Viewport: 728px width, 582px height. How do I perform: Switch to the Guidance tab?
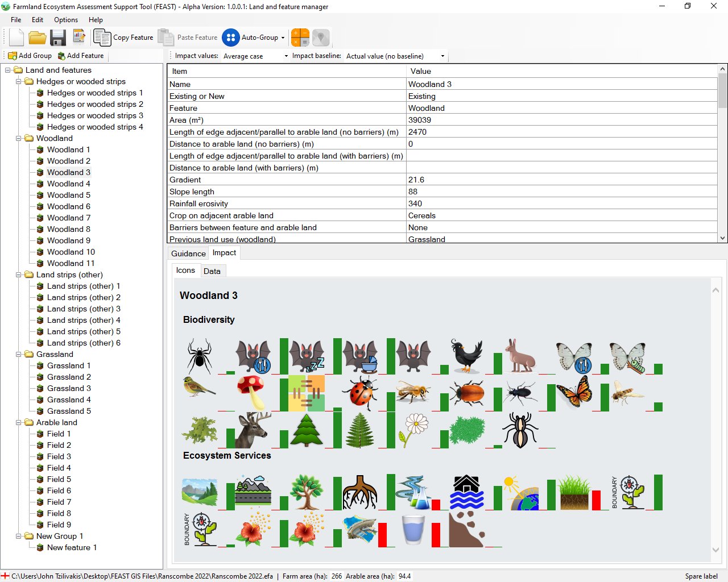[188, 253]
